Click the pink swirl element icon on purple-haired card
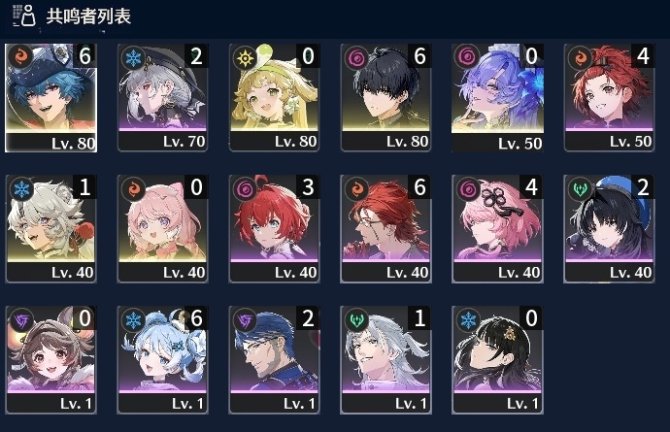Viewport: 670px width, 432px height. (467, 57)
